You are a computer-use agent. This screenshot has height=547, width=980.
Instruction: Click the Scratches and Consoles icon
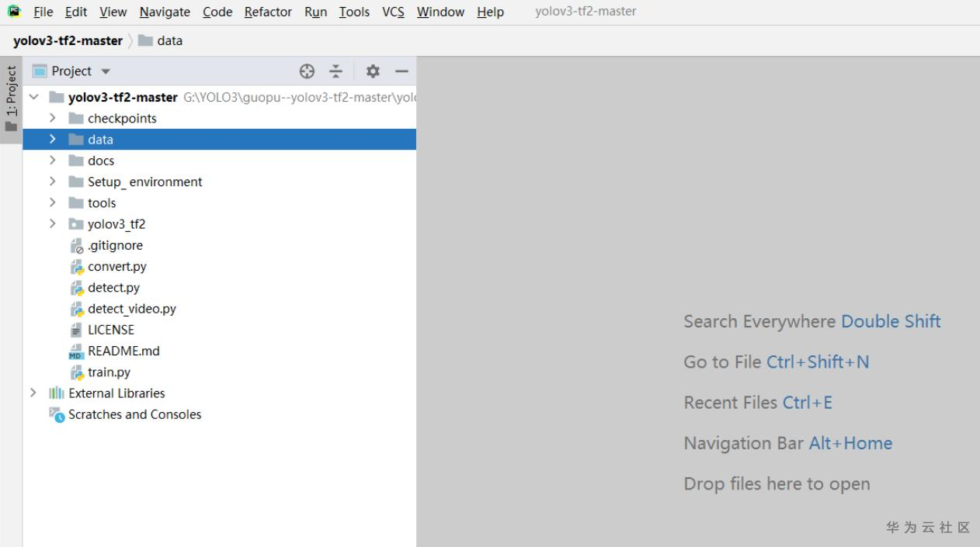coord(57,414)
